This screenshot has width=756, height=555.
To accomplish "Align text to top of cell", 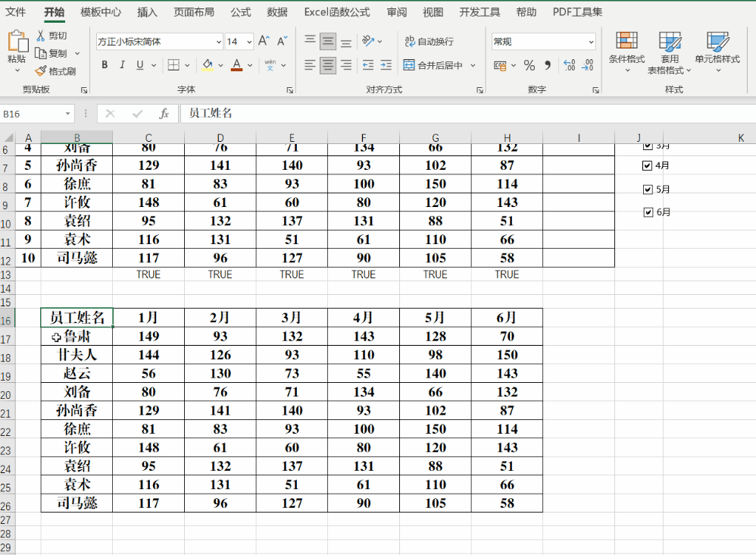I will click(x=310, y=41).
